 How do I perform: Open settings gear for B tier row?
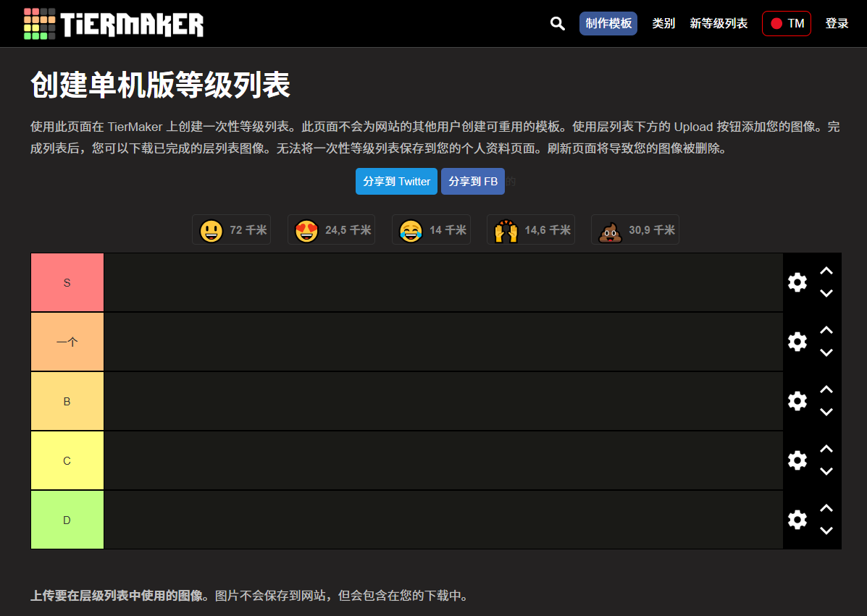click(797, 401)
